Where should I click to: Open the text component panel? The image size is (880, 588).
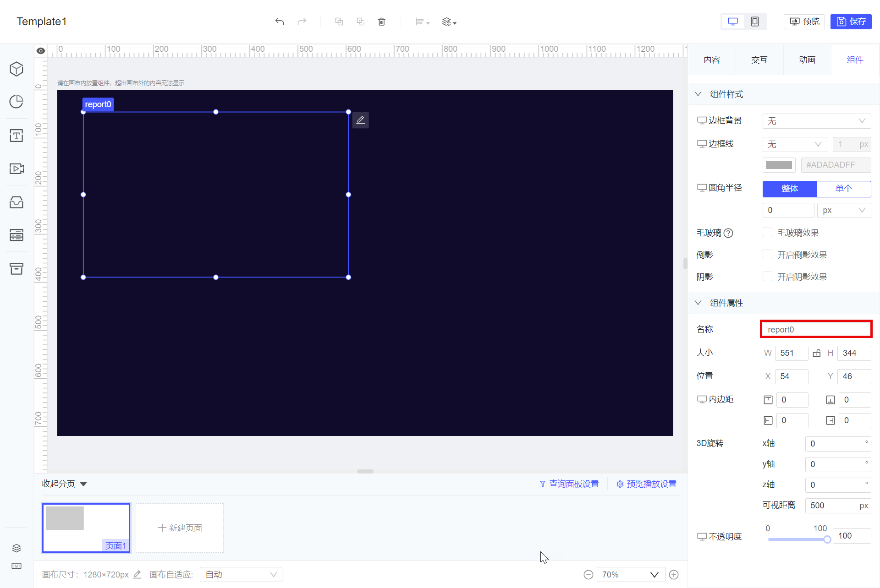(x=16, y=136)
